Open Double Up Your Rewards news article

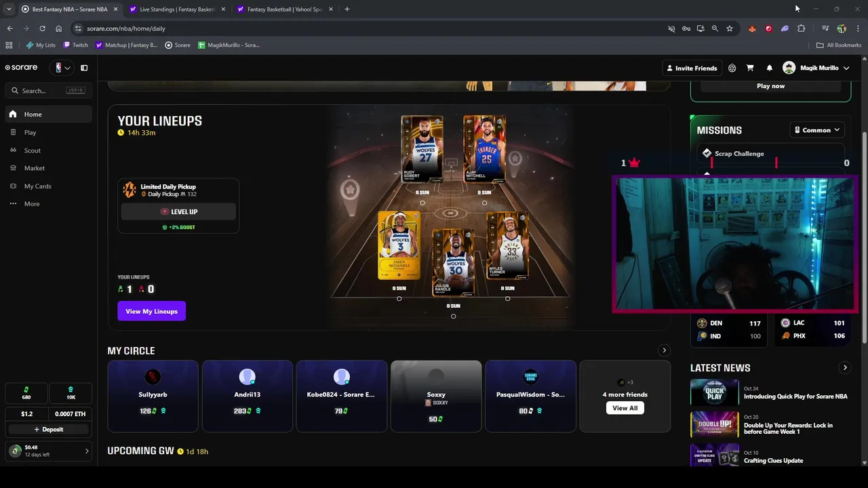coord(770,425)
